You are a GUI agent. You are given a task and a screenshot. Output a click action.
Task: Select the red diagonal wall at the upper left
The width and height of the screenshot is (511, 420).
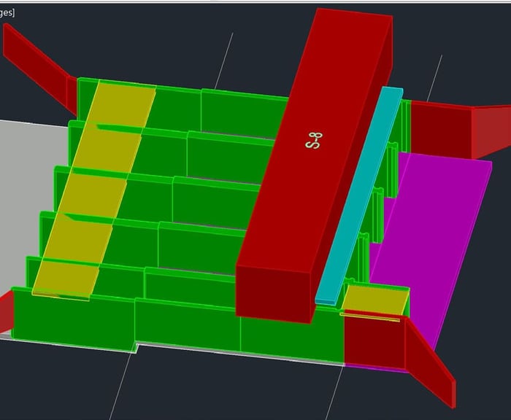tap(39, 69)
